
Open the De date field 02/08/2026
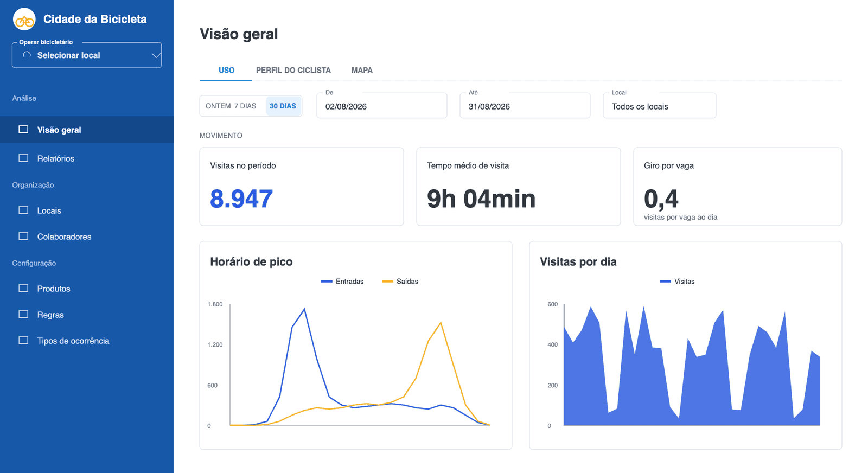[382, 106]
